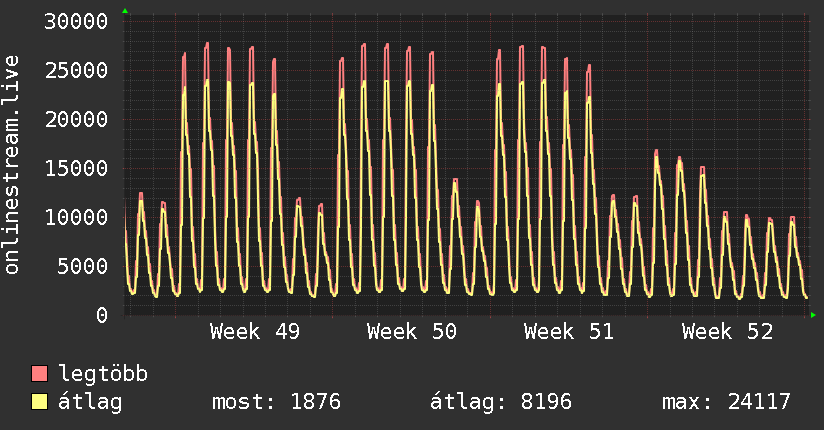The height and width of the screenshot is (430, 824).
Task: Click the átlag legend label beside yellow swatch
Action: (x=90, y=402)
